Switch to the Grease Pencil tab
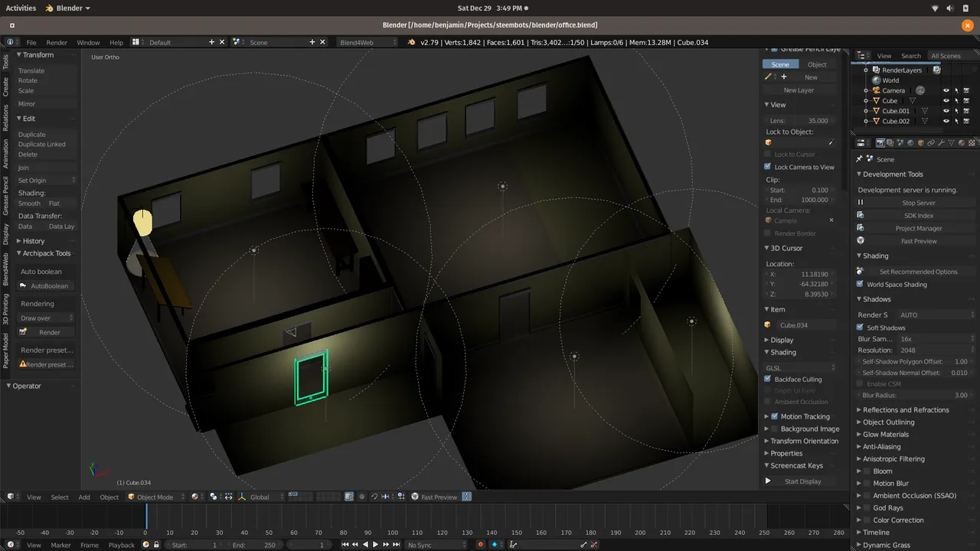 (x=6, y=195)
